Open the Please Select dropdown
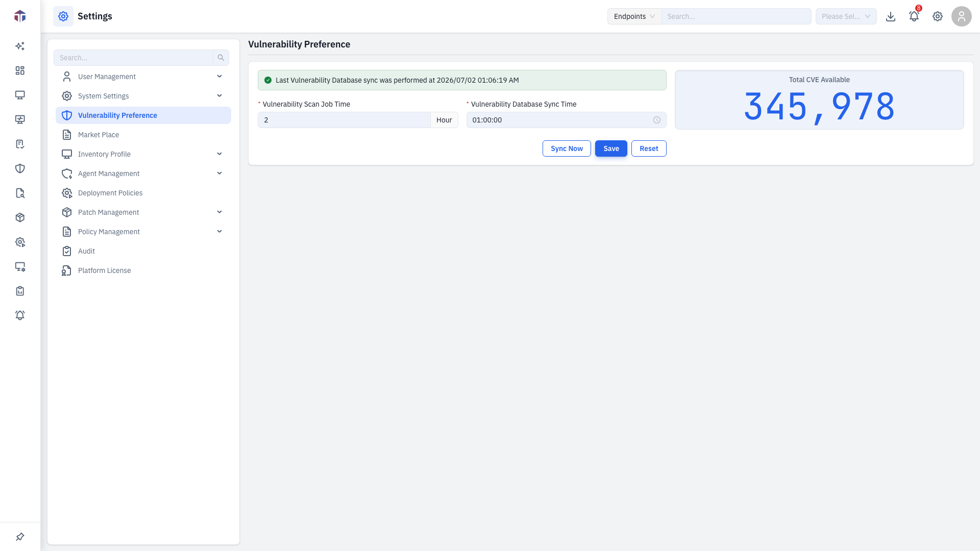This screenshot has width=980, height=551. 846,16
